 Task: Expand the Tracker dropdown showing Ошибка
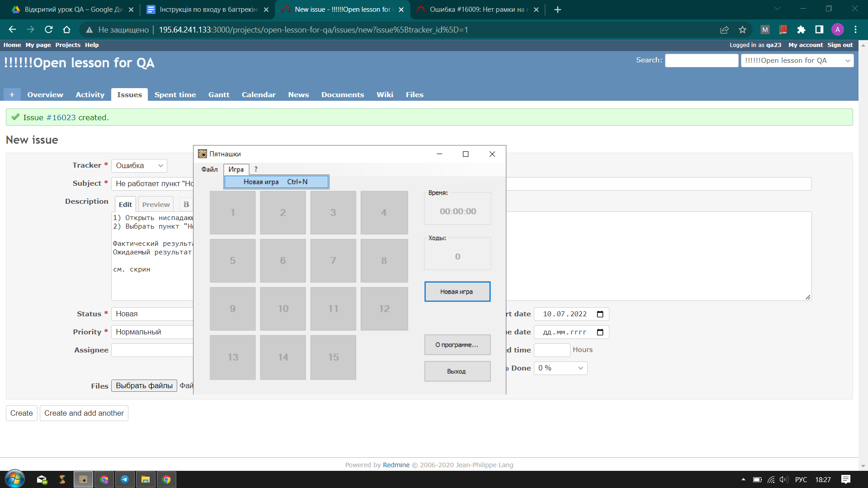pyautogui.click(x=139, y=166)
